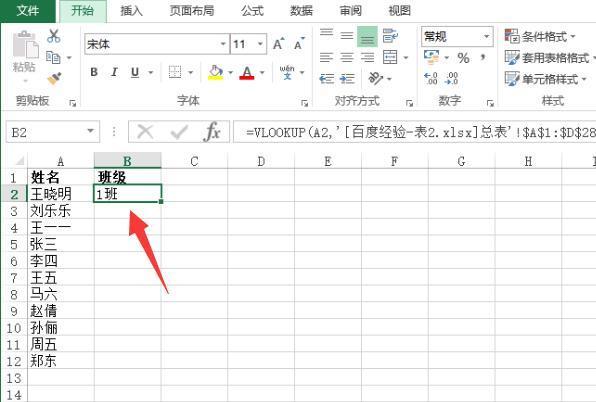The height and width of the screenshot is (402, 596).
Task: Decrease decimal places icon
Action: [452, 79]
